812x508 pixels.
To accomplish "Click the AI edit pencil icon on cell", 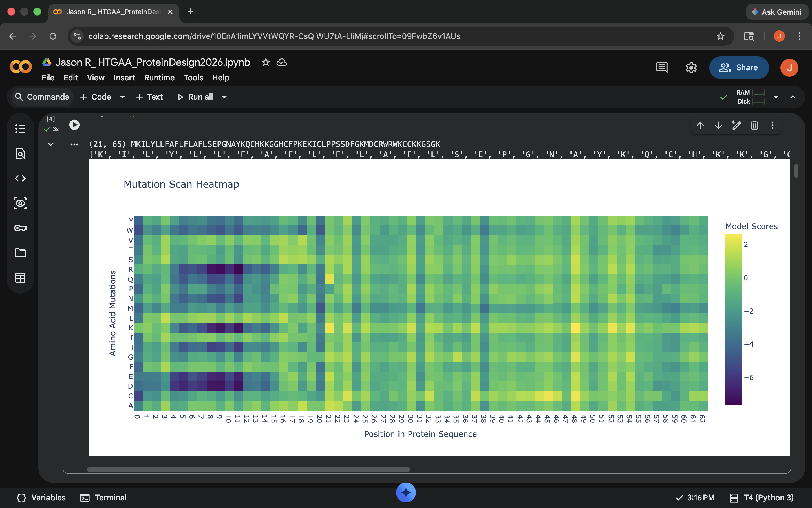I will tap(736, 125).
